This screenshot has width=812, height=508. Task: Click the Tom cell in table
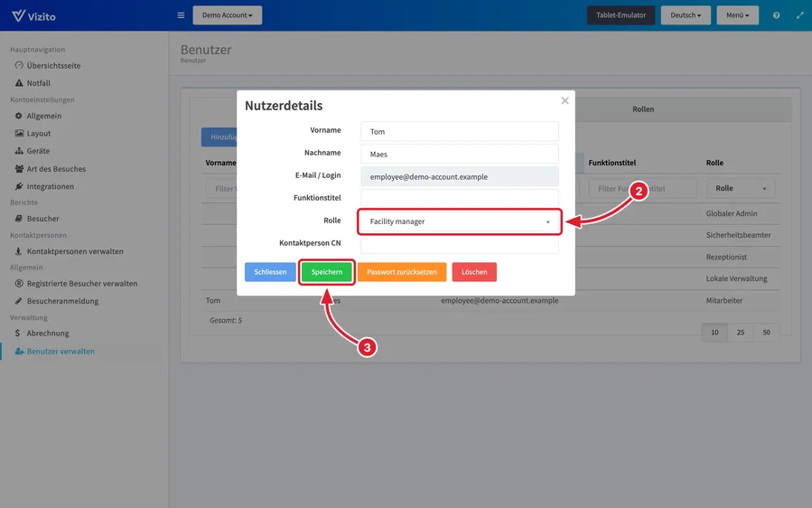pyautogui.click(x=213, y=300)
